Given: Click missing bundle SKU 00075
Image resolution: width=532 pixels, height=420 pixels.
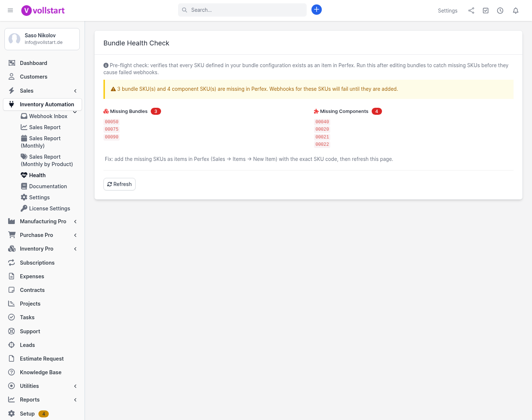Looking at the screenshot, I should [x=112, y=129].
